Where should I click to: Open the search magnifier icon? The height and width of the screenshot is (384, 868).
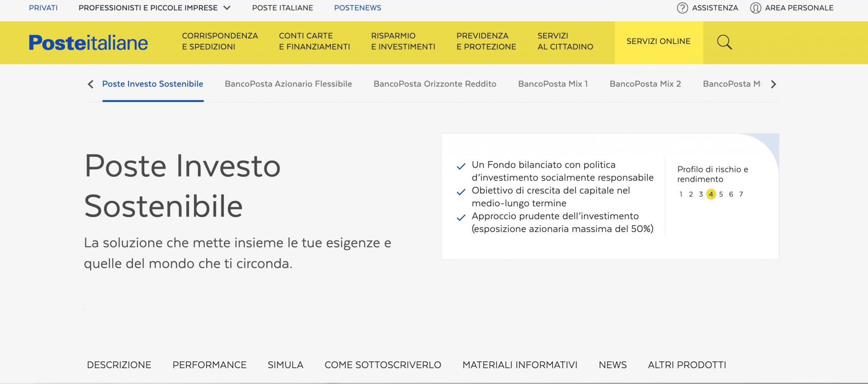tap(724, 42)
